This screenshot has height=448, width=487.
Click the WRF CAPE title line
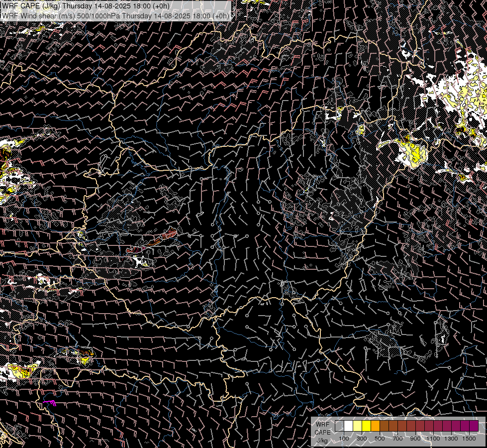click(x=86, y=6)
